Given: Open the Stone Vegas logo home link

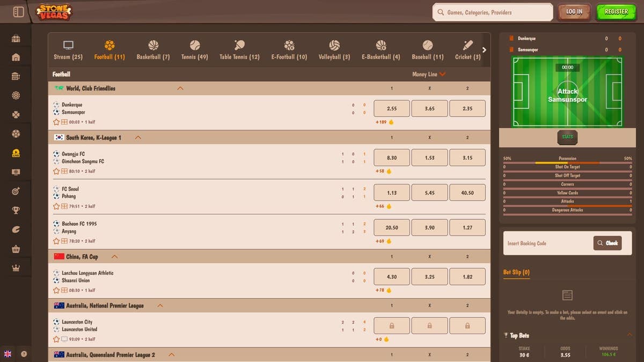Looking at the screenshot, I should (x=54, y=12).
